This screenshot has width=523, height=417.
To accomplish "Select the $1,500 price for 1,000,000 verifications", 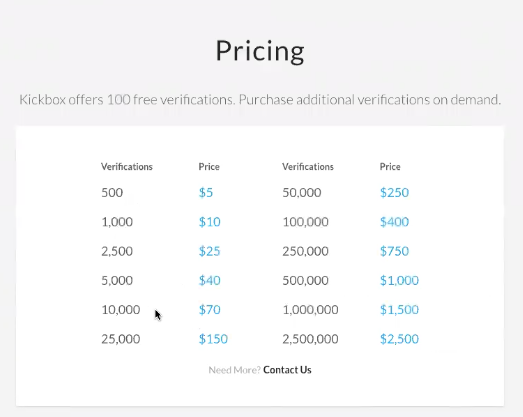I will pos(399,310).
